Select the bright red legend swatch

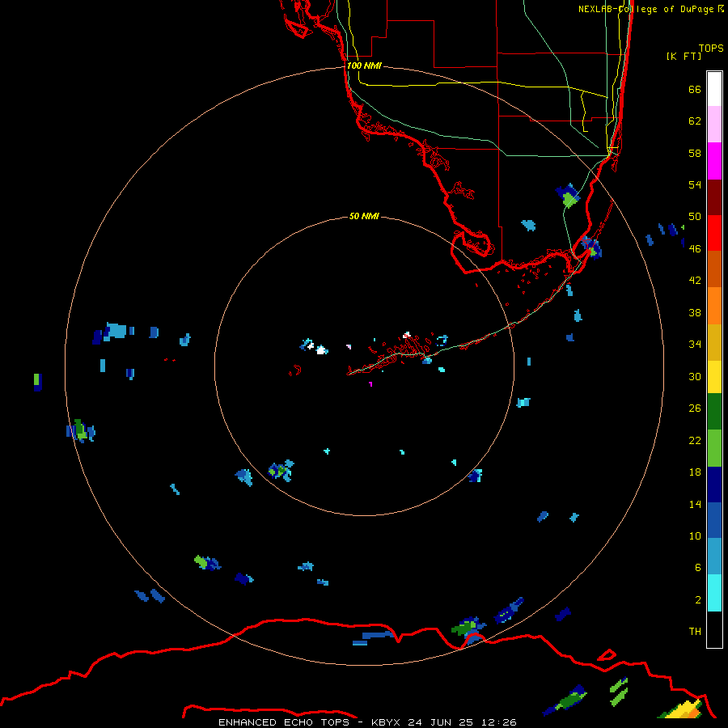(x=714, y=233)
